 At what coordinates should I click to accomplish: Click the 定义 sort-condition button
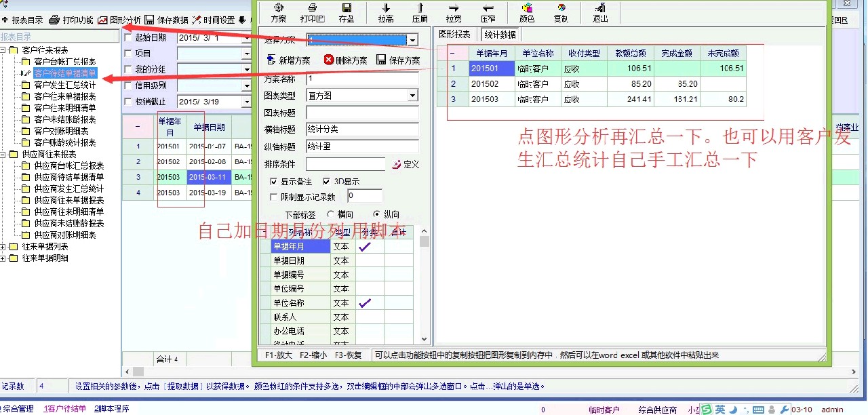406,165
